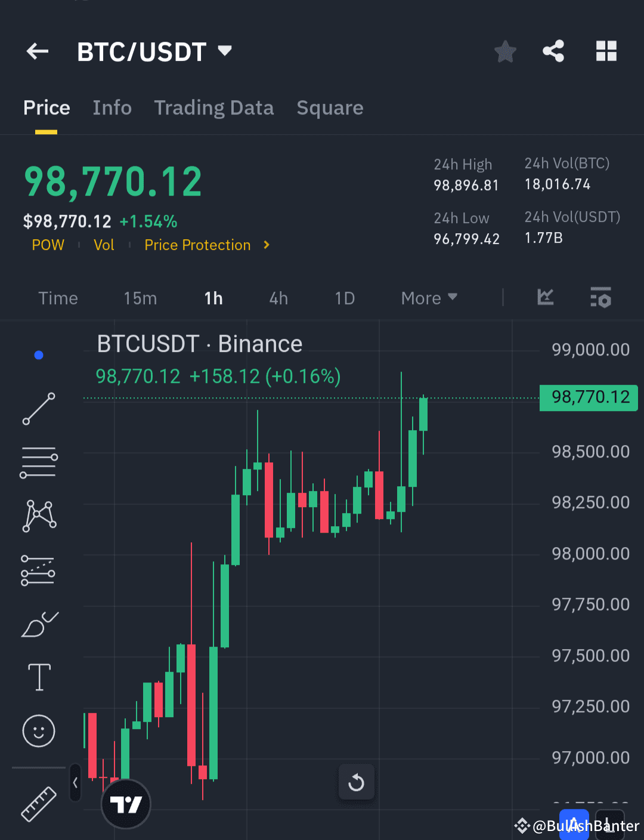Screen dimensions: 644x840
Task: Open the Square tab
Action: coord(330,108)
